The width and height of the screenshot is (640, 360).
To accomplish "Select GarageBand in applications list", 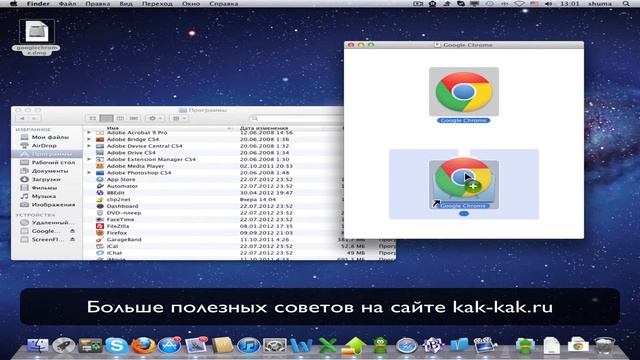I will [x=213, y=240].
